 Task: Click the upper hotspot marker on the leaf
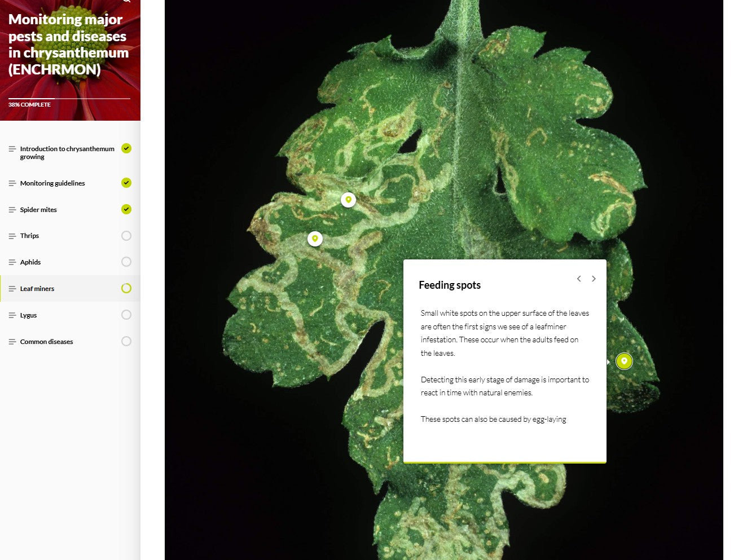[349, 200]
